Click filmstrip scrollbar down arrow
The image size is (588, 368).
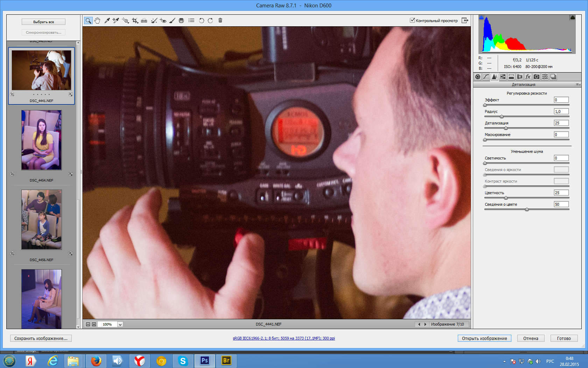click(x=78, y=327)
